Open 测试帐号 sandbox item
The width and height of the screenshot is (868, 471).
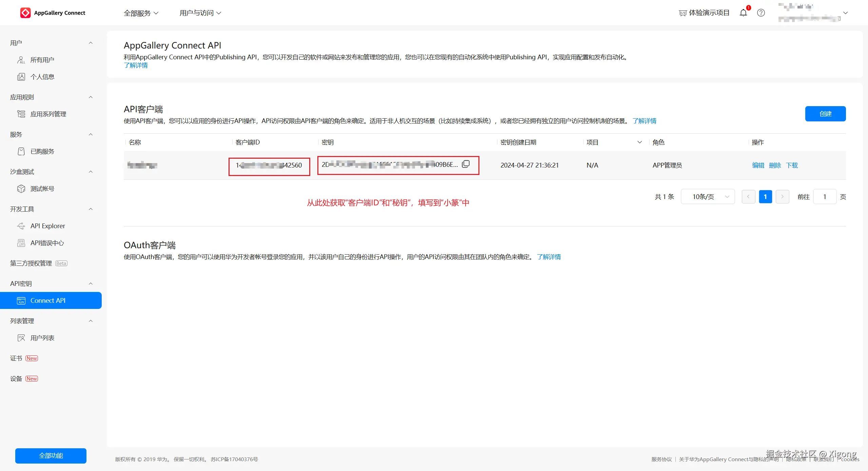coord(42,189)
